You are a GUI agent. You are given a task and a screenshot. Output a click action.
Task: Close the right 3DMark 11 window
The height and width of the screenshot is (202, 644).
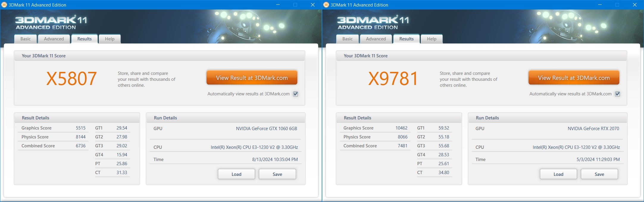(635, 5)
